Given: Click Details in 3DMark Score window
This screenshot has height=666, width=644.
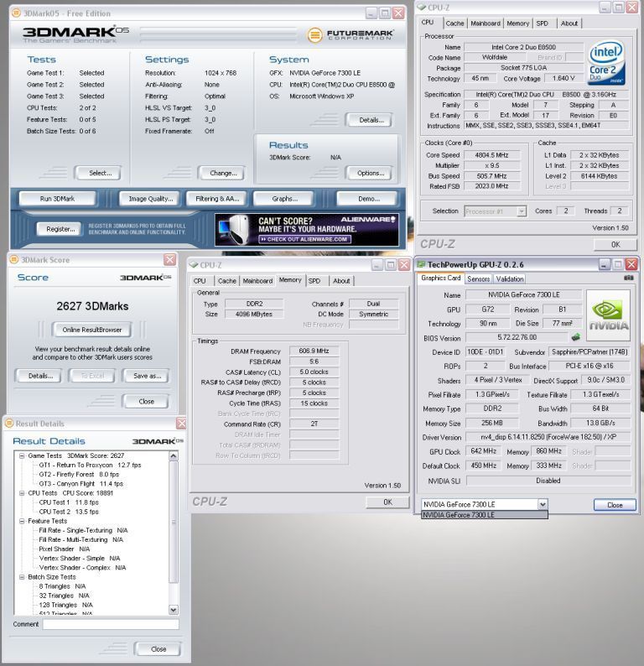Looking at the screenshot, I should tap(40, 376).
